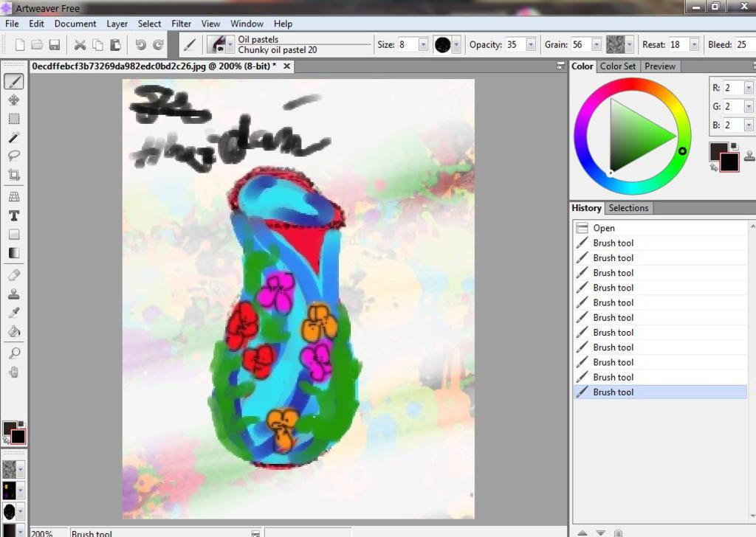The width and height of the screenshot is (756, 537).
Task: Select the Lasso tool
Action: coord(14,156)
